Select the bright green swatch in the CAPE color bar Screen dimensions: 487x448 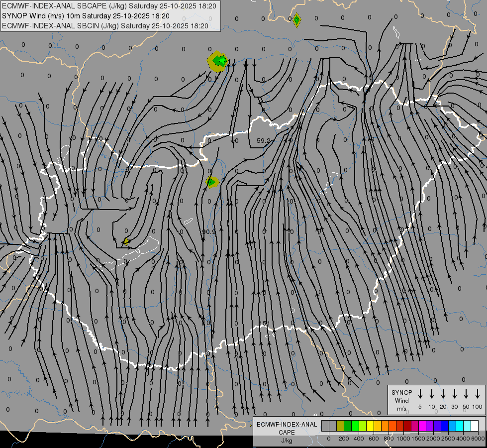coord(355,426)
